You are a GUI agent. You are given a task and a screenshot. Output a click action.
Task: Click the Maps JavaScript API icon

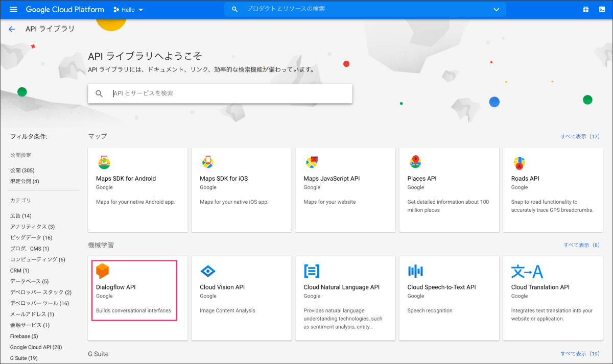(x=312, y=162)
